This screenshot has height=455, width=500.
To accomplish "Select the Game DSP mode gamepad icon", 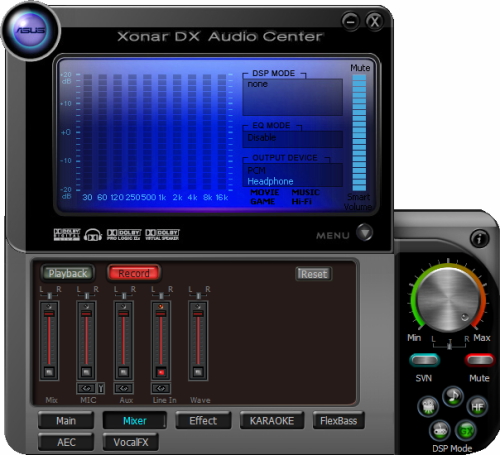I will tap(440, 431).
